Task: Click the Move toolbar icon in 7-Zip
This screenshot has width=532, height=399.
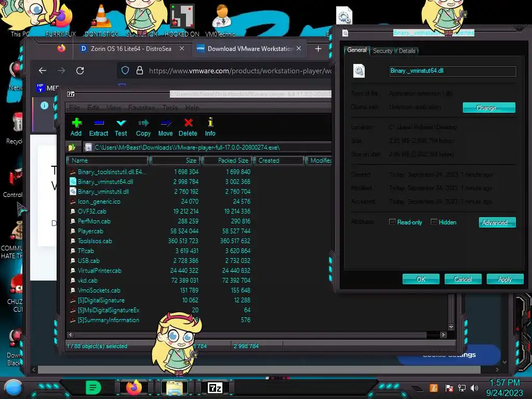Action: (166, 127)
